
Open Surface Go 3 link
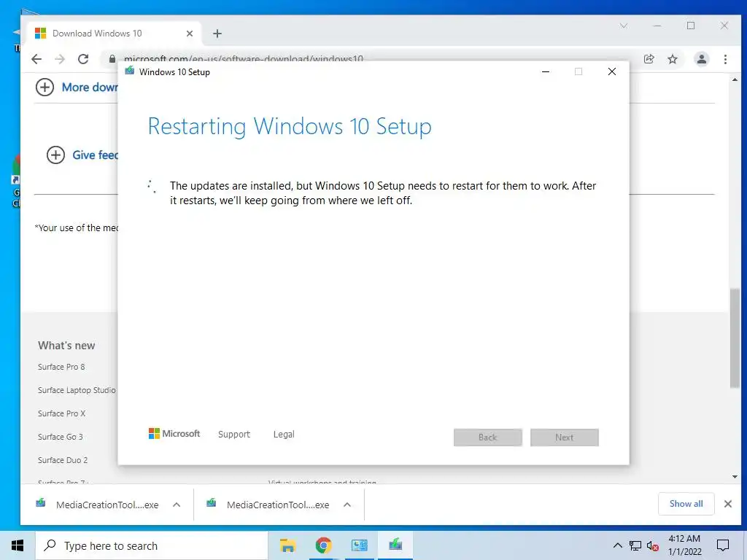(x=61, y=437)
